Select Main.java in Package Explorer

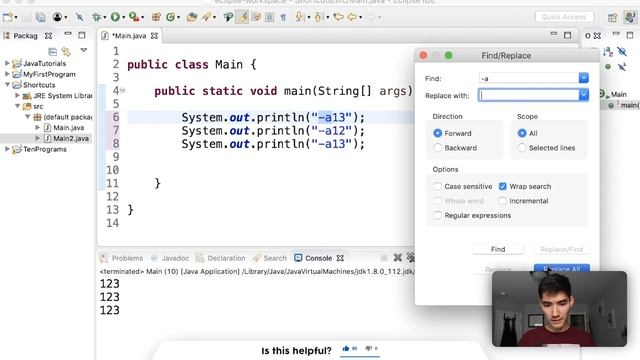[69, 128]
